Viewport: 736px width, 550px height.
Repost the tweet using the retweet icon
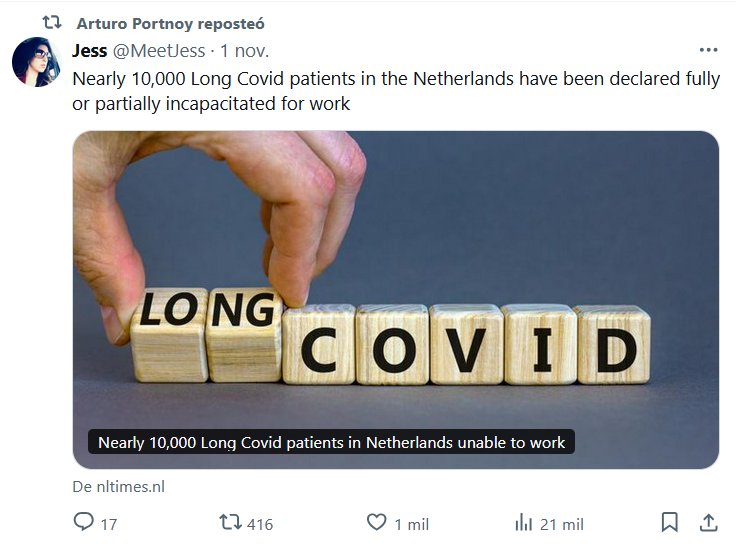click(x=230, y=522)
